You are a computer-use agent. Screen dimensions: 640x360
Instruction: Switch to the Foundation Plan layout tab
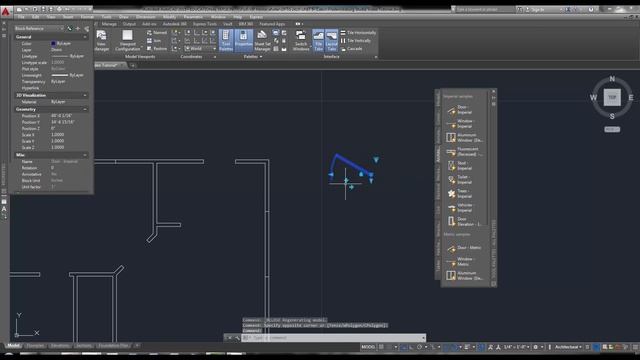113,346
